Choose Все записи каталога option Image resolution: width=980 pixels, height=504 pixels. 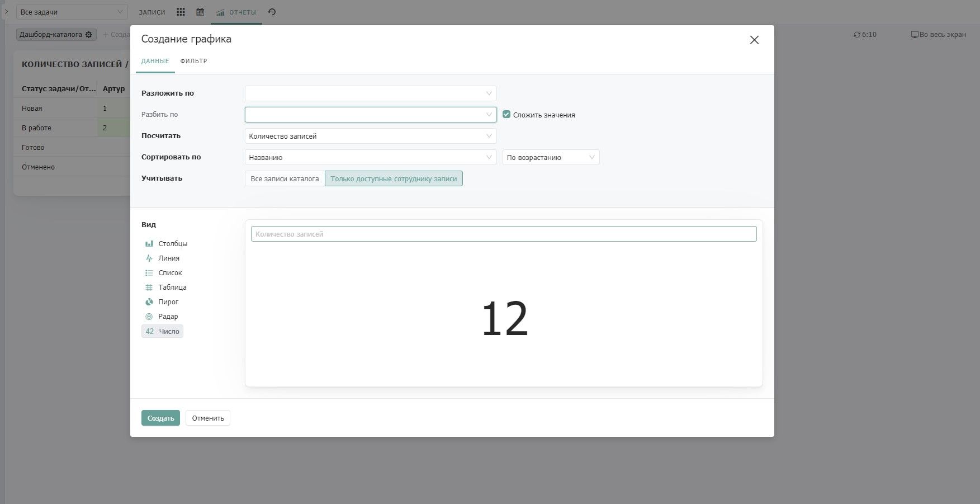285,179
